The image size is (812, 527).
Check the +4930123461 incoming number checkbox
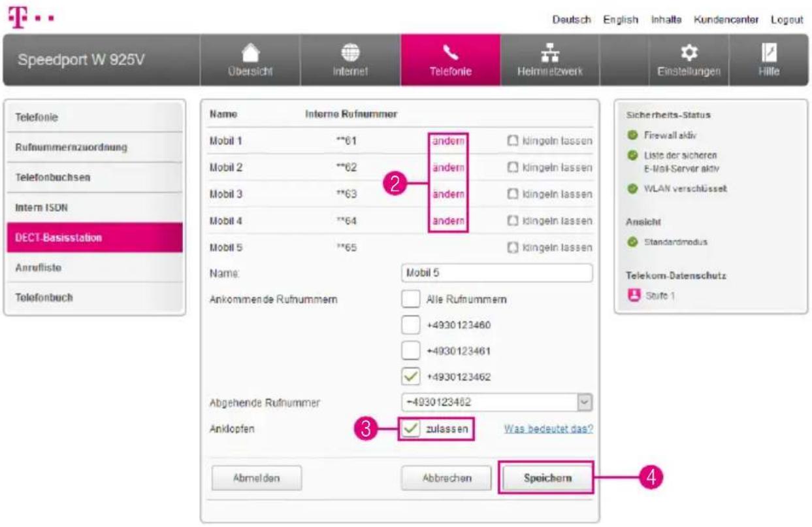point(410,351)
